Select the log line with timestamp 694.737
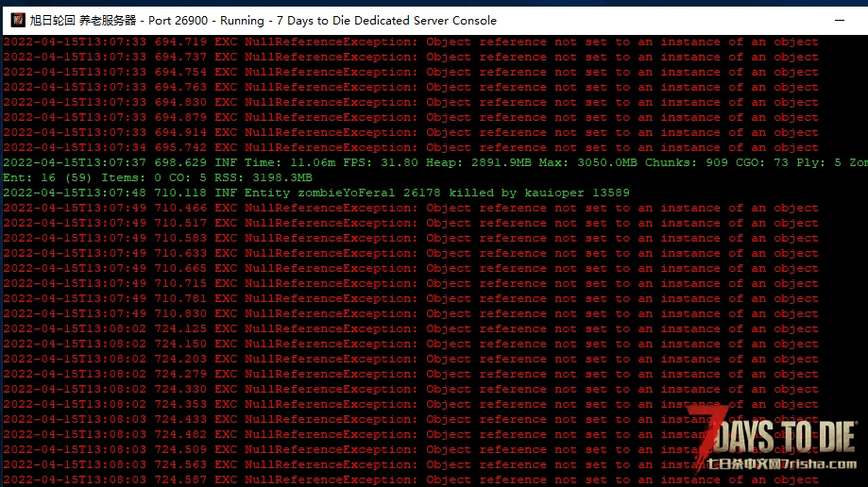Screen dimensions: 868x487 coord(411,57)
